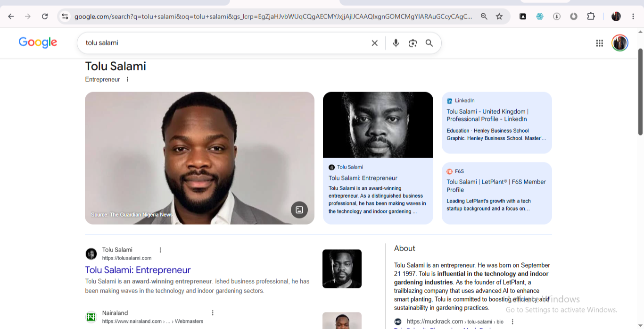The height and width of the screenshot is (329, 644).
Task: Click the browser address bar URL
Action: pos(273,17)
